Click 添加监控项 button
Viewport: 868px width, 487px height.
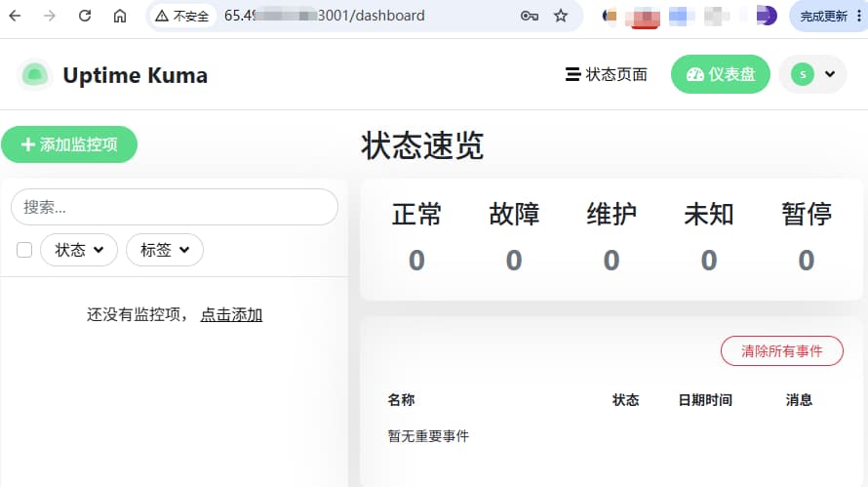(x=69, y=144)
